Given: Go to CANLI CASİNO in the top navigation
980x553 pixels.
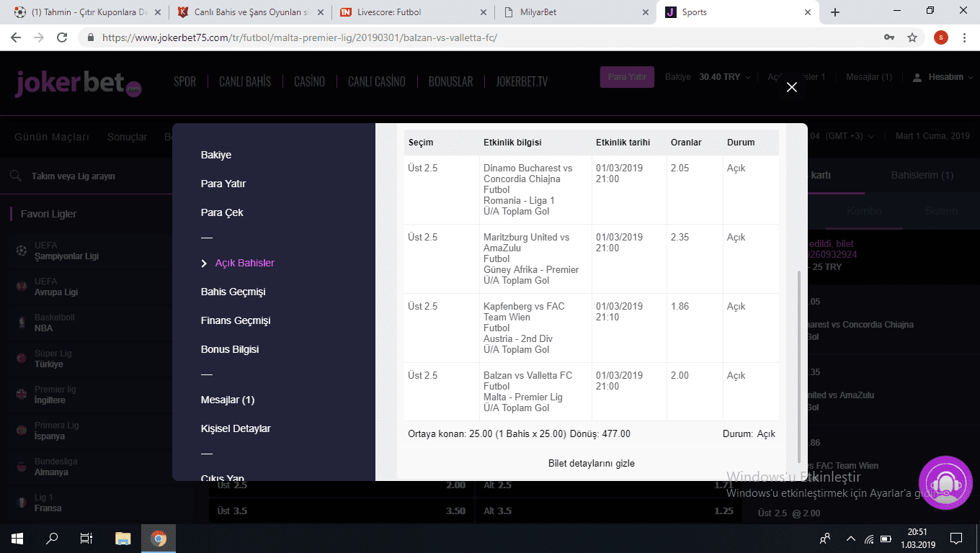Looking at the screenshot, I should coord(377,81).
